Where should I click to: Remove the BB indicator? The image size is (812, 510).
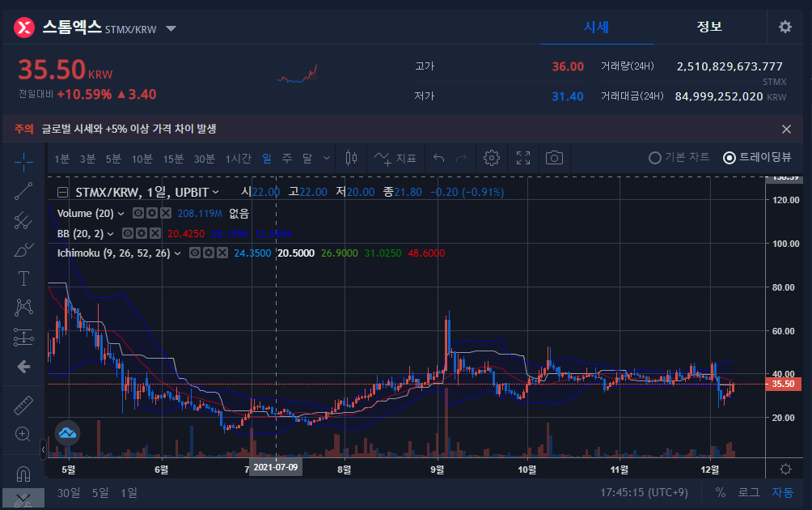(155, 233)
